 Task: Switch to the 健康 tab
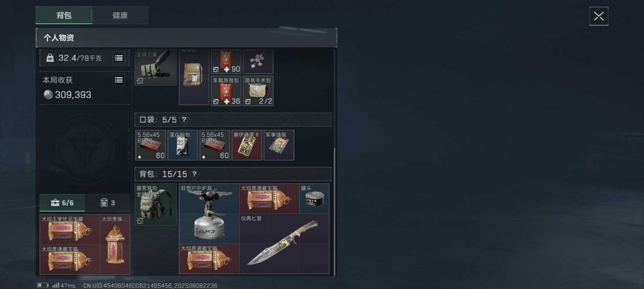(120, 15)
